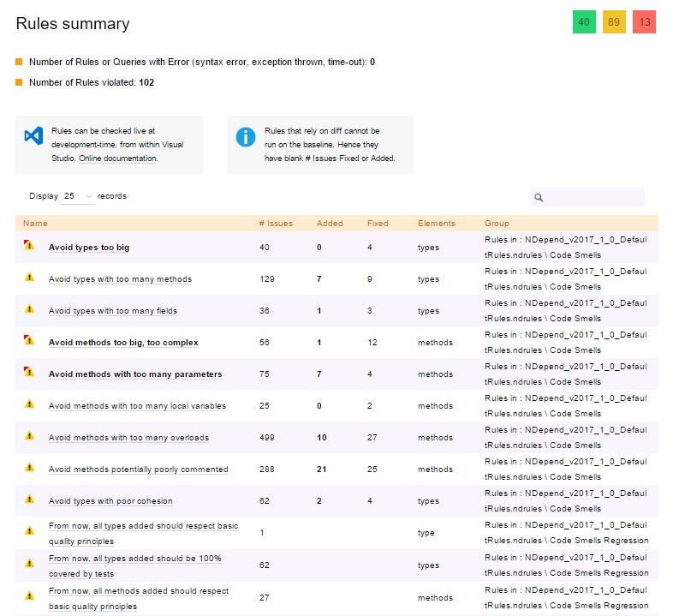
Task: Sort table by Name column header
Action: coord(35,223)
